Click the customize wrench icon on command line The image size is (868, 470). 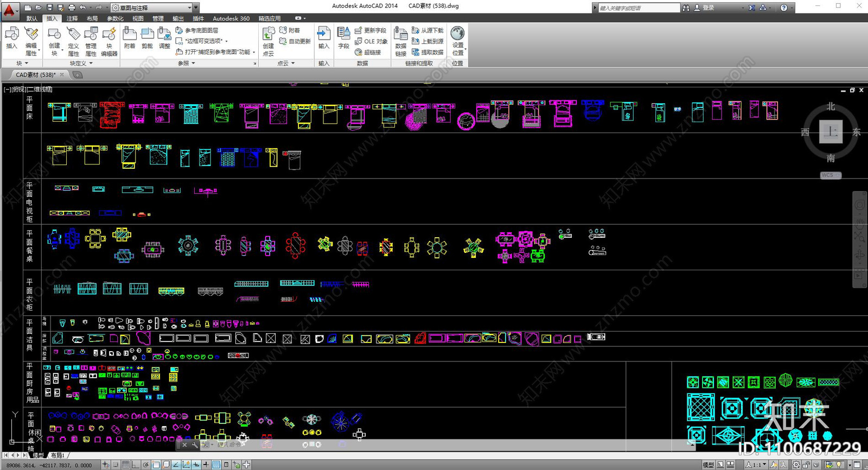(195, 445)
